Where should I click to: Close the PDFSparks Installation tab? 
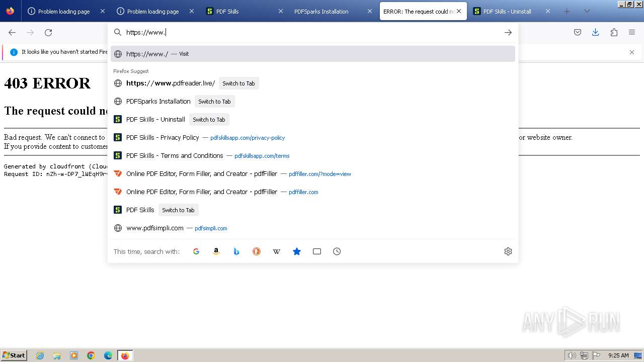(x=370, y=11)
